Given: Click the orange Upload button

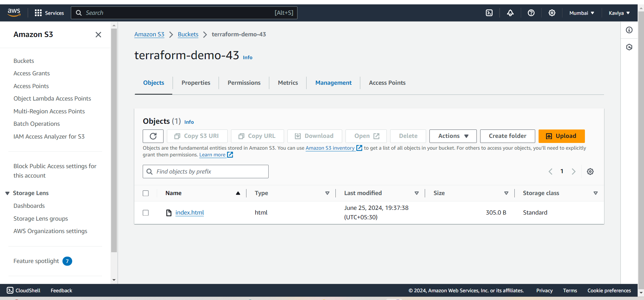Looking at the screenshot, I should tap(561, 136).
